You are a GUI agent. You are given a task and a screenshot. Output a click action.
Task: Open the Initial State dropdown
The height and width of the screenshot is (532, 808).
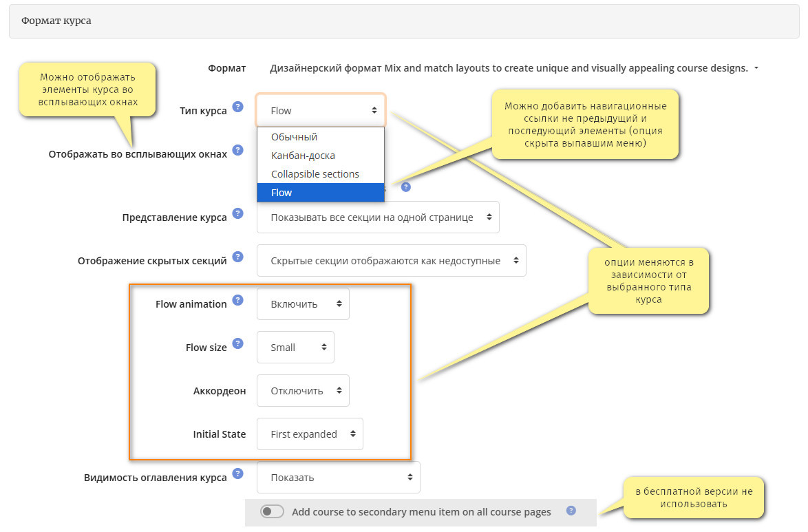310,434
